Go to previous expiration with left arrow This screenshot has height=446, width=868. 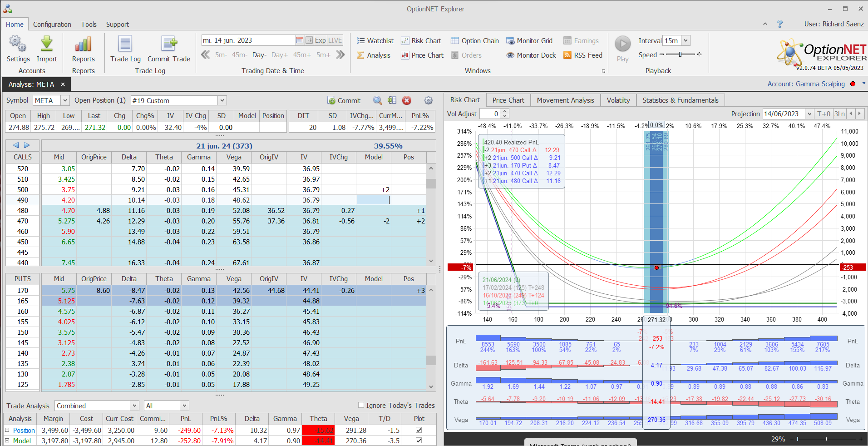pos(16,145)
